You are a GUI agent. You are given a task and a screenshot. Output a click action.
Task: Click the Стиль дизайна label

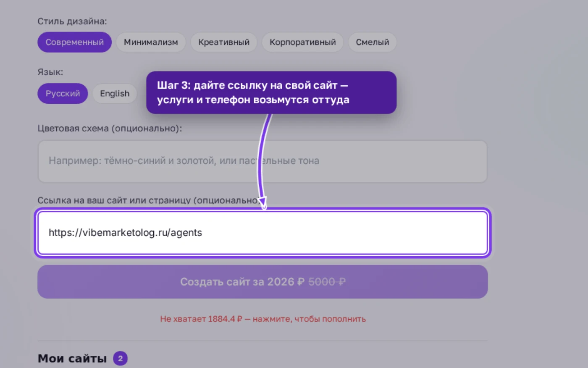coord(72,21)
